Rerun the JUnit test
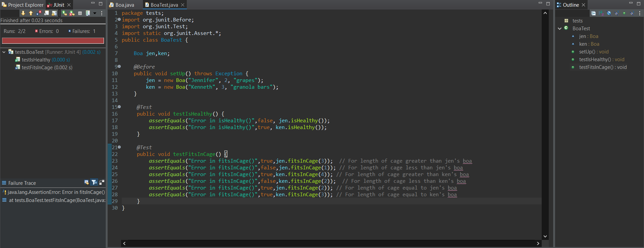The image size is (644, 248). point(64,13)
